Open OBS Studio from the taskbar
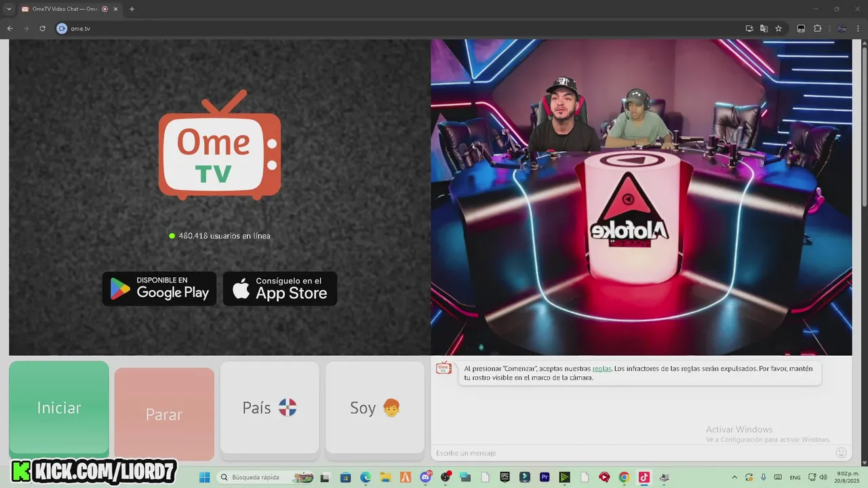The image size is (868, 488). tap(446, 477)
